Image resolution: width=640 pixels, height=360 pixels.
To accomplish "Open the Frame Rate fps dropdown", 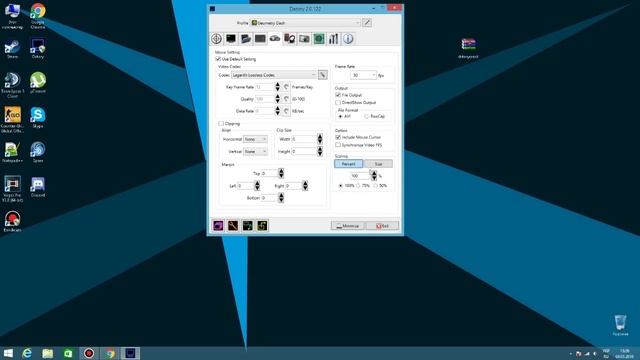I will 363,75.
